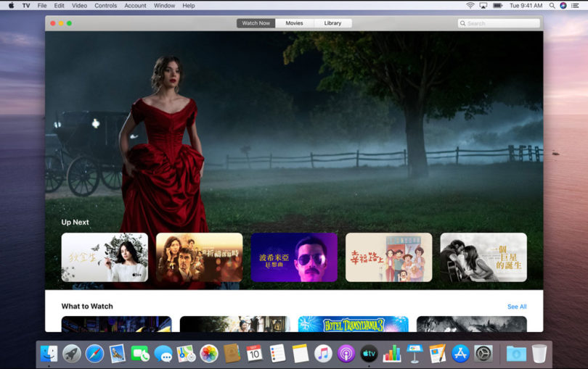Open the Account menu in menu bar

(135, 6)
